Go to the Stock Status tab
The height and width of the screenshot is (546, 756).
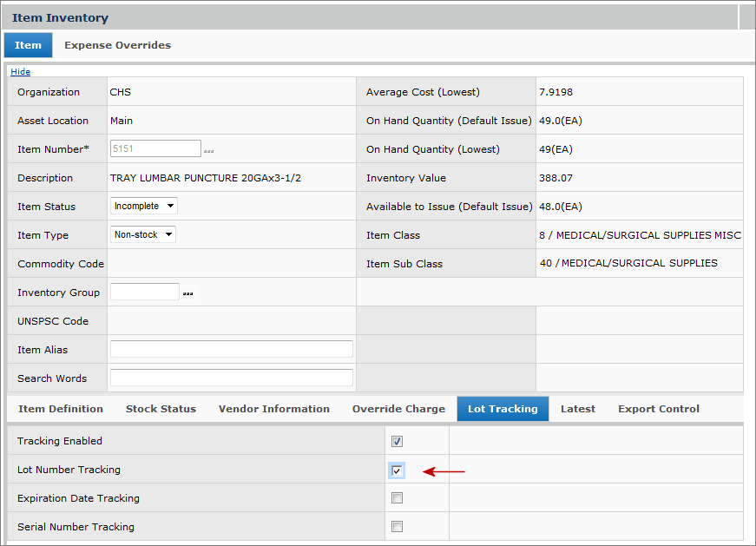pos(161,409)
